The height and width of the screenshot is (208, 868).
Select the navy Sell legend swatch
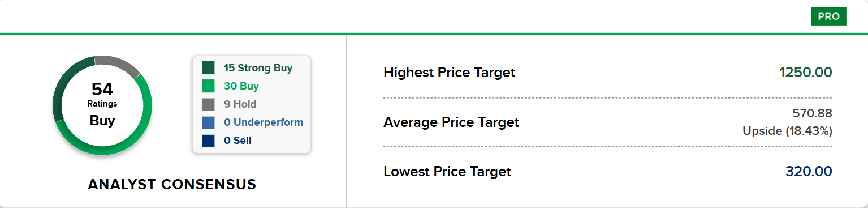(208, 141)
